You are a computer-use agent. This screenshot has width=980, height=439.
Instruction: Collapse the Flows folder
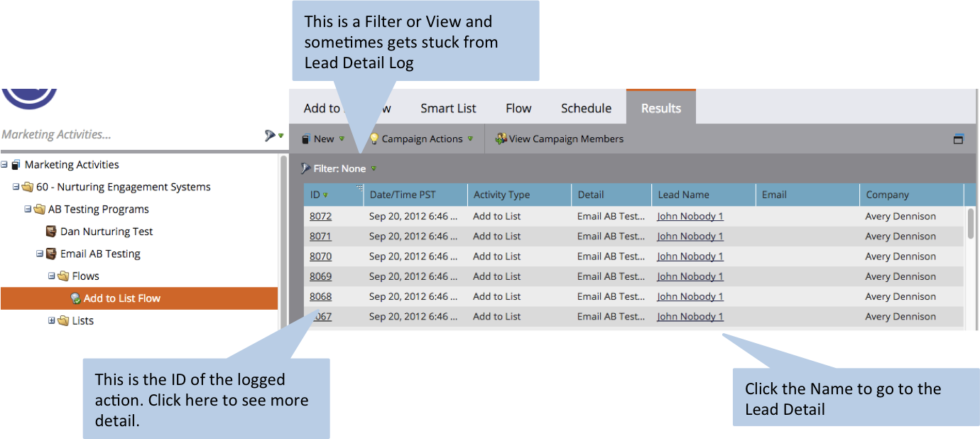[x=51, y=276]
